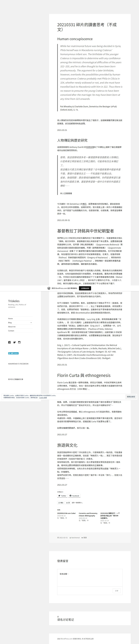
Task: Click the 發表留言 heading
Action: [63, 561]
